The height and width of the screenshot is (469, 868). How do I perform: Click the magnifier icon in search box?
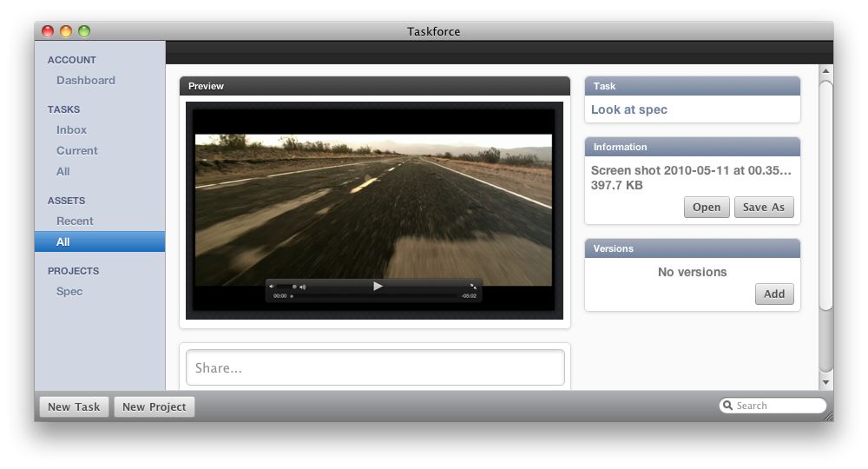point(728,406)
